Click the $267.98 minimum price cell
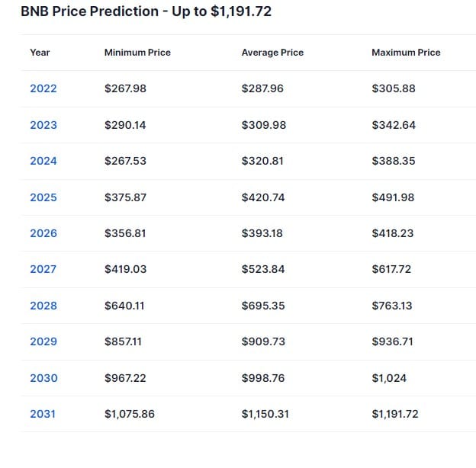The image size is (476, 468). [125, 88]
